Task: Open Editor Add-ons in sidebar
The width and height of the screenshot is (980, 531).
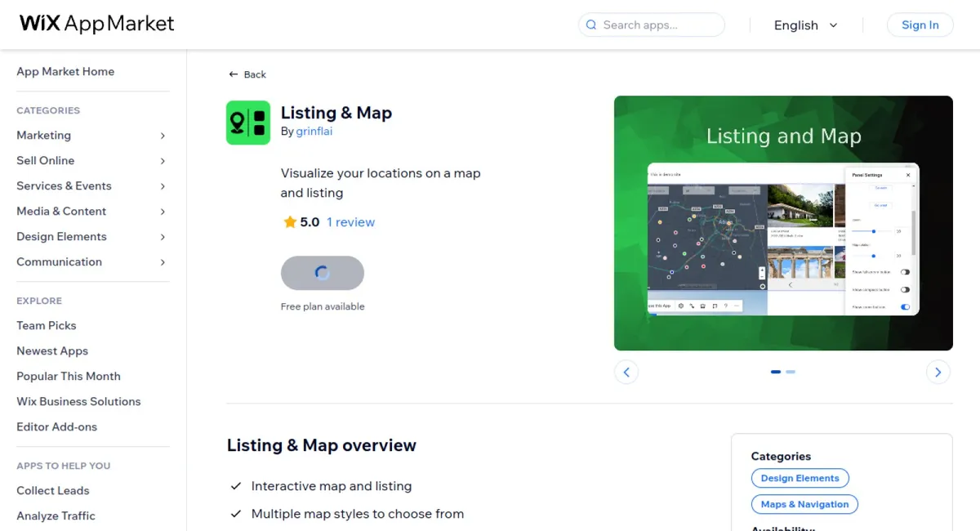Action: tap(56, 426)
